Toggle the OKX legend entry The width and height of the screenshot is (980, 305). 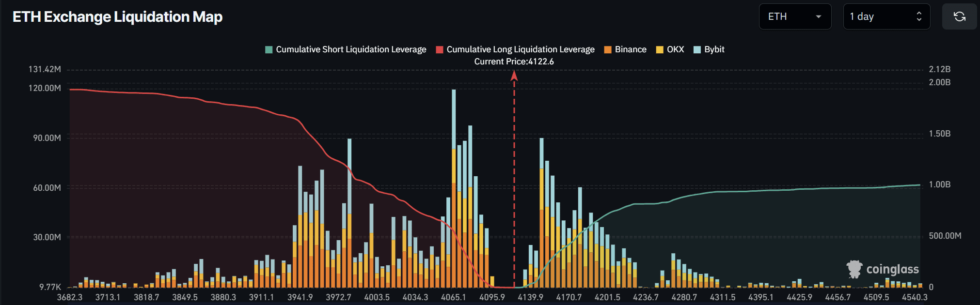(x=675, y=49)
